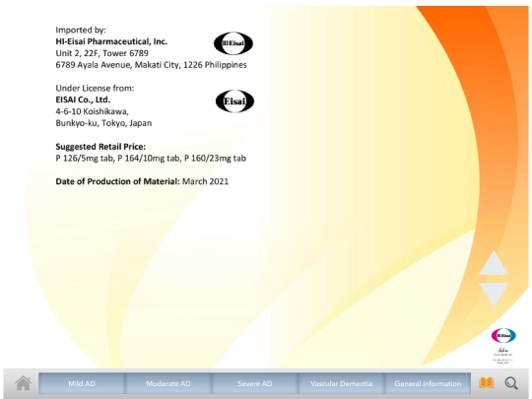This screenshot has height=399, width=532.
Task: Select 'Bunkyo-ku, Tokyo, Japan' text
Action: [103, 123]
